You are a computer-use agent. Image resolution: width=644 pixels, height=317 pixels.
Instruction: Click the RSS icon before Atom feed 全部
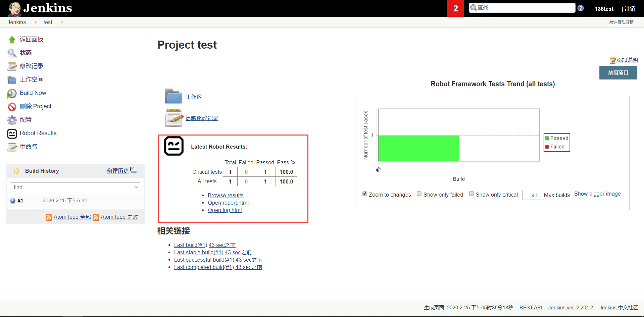[x=49, y=217]
